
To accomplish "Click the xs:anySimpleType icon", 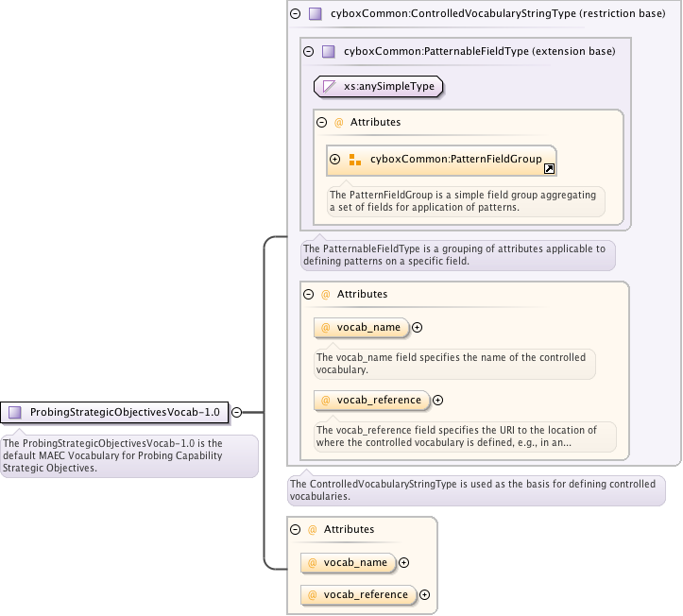I will coord(330,86).
